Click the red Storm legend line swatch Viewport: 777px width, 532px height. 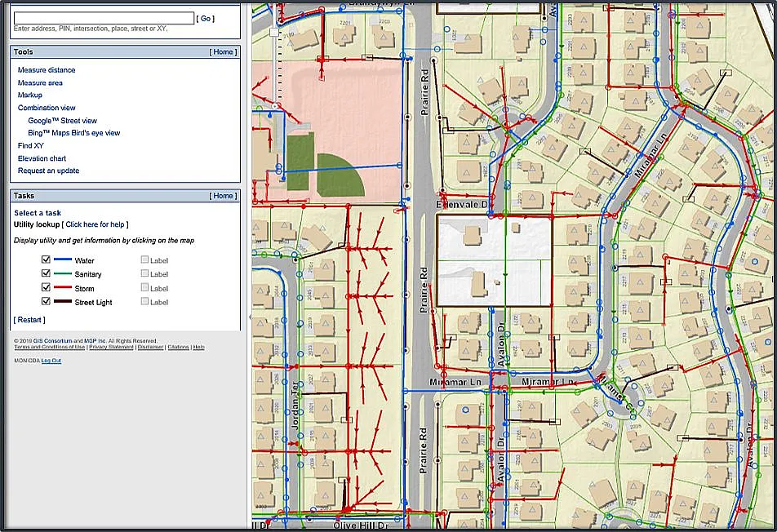coord(63,288)
